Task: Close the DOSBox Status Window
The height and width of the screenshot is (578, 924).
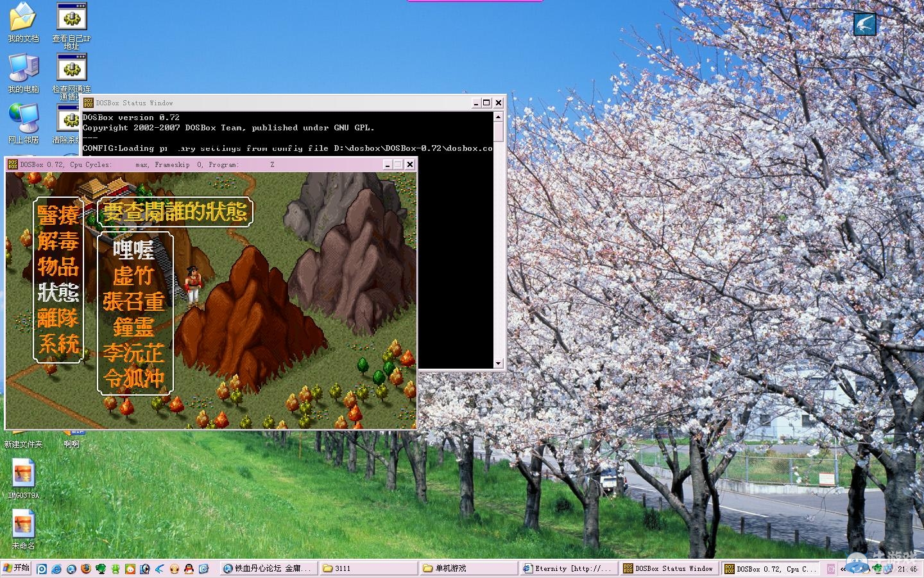Action: pyautogui.click(x=499, y=103)
